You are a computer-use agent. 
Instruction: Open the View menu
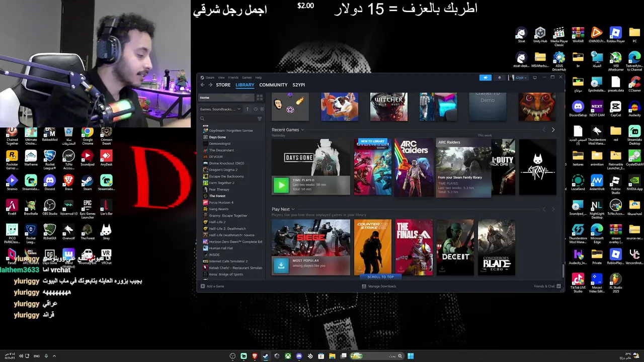click(221, 77)
